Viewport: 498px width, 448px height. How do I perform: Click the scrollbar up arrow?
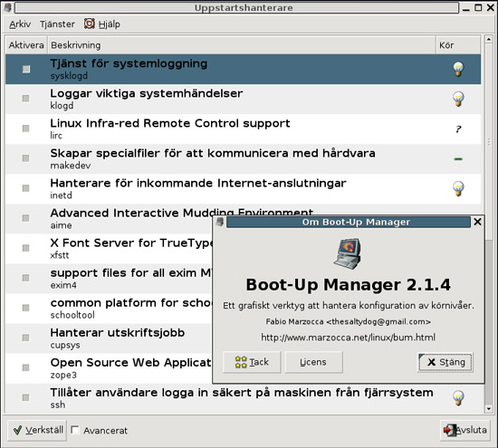488,40
